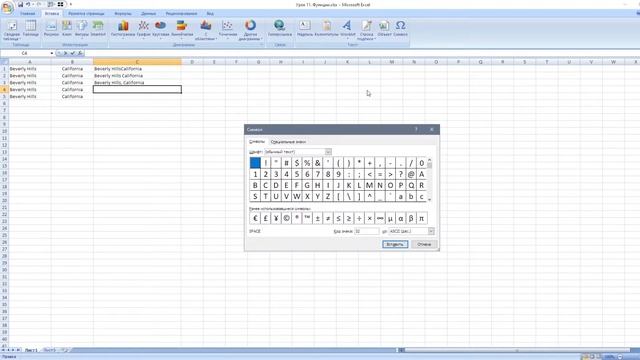Open Other charts (Другие диаграммы) menu

(250, 30)
